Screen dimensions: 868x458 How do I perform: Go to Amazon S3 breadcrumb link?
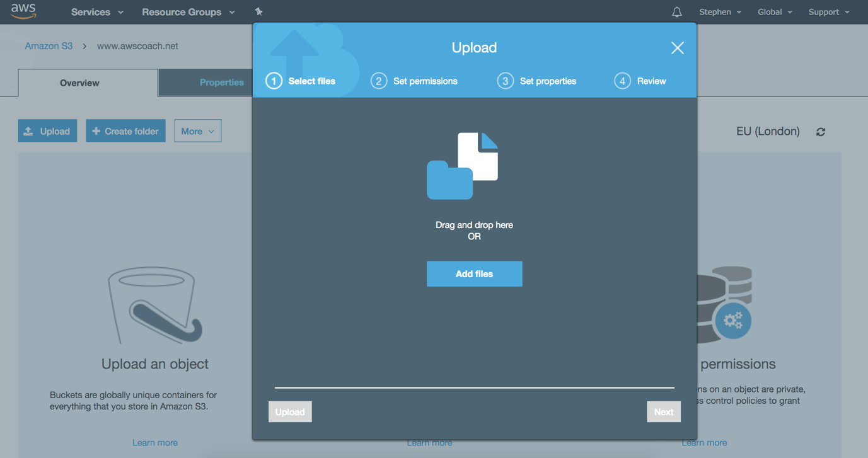49,46
